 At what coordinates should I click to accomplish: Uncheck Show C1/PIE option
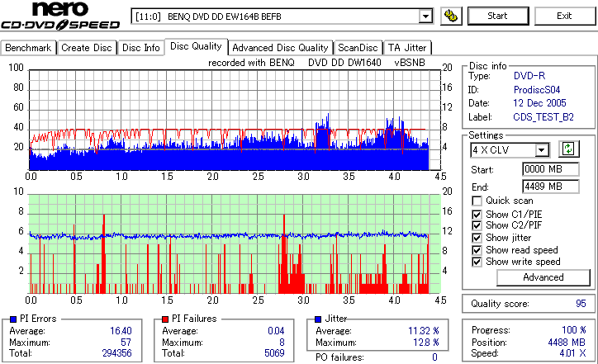pos(477,215)
